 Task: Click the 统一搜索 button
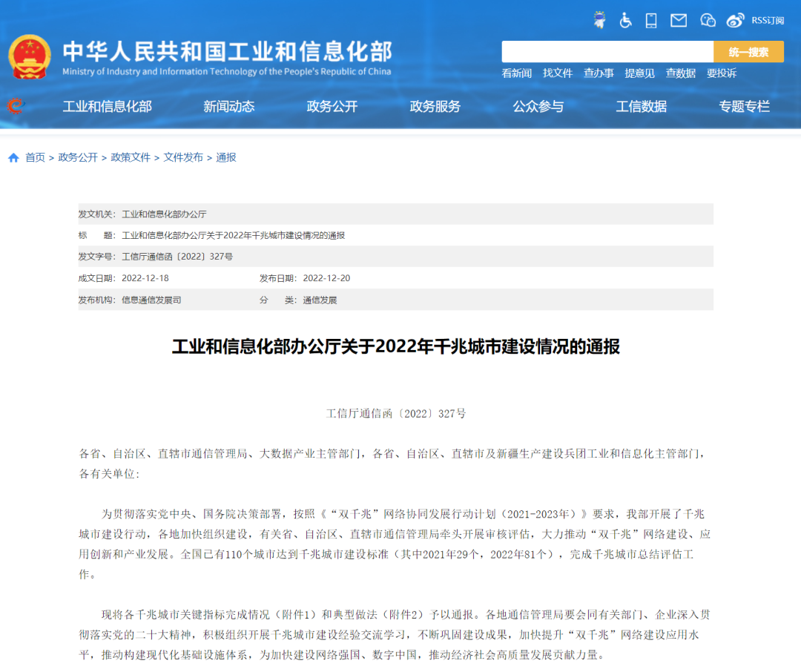point(748,52)
